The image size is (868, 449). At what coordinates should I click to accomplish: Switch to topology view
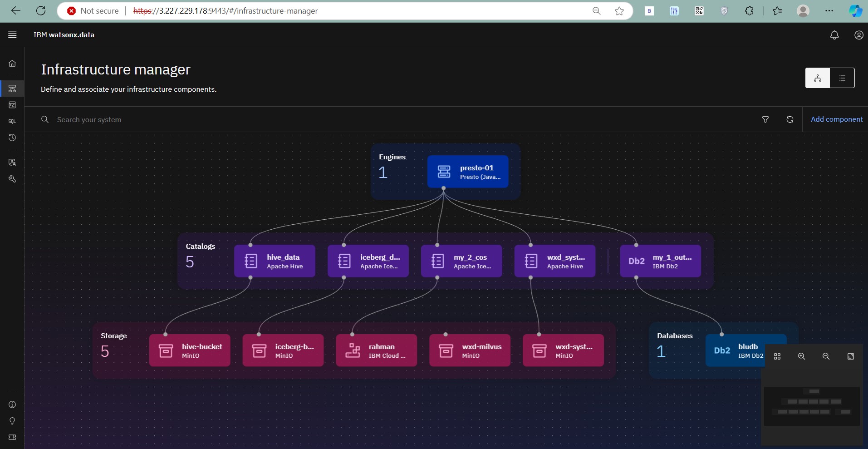pyautogui.click(x=818, y=78)
